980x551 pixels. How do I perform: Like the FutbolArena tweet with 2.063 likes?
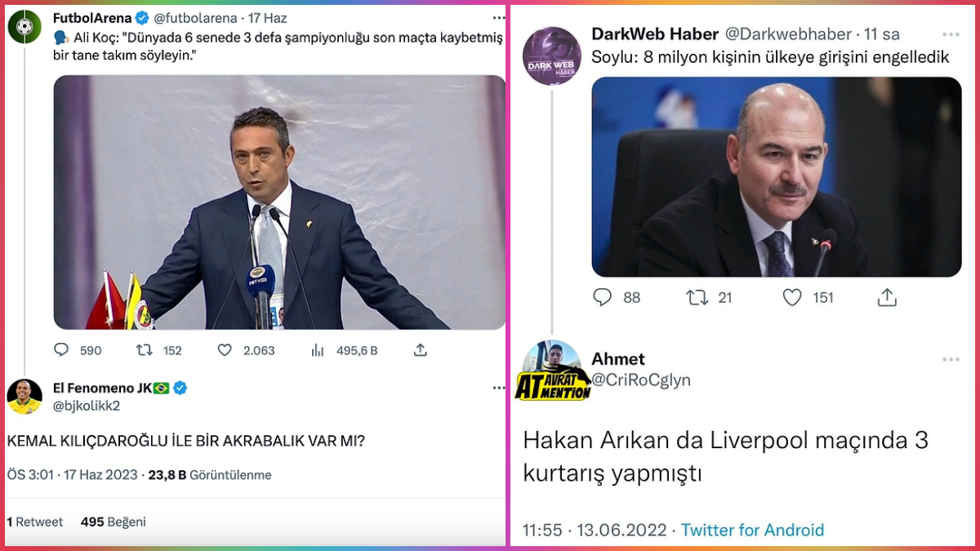[225, 350]
